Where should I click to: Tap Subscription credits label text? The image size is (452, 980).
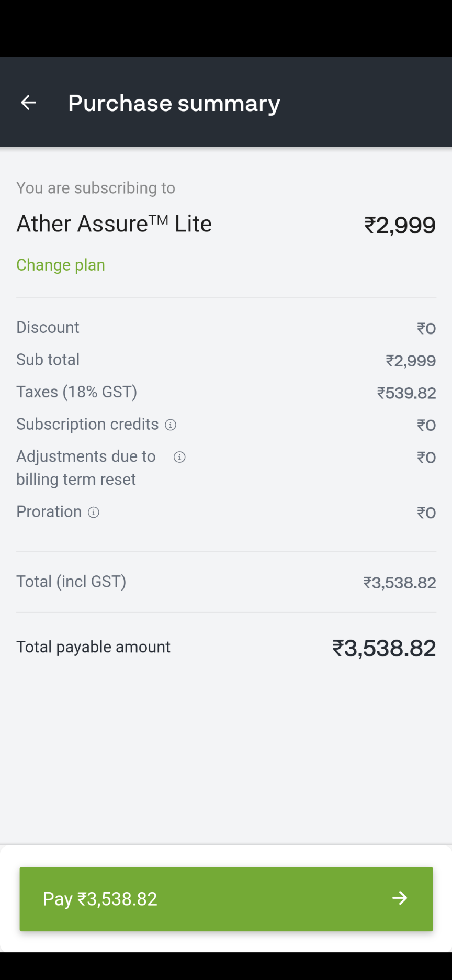pos(87,424)
